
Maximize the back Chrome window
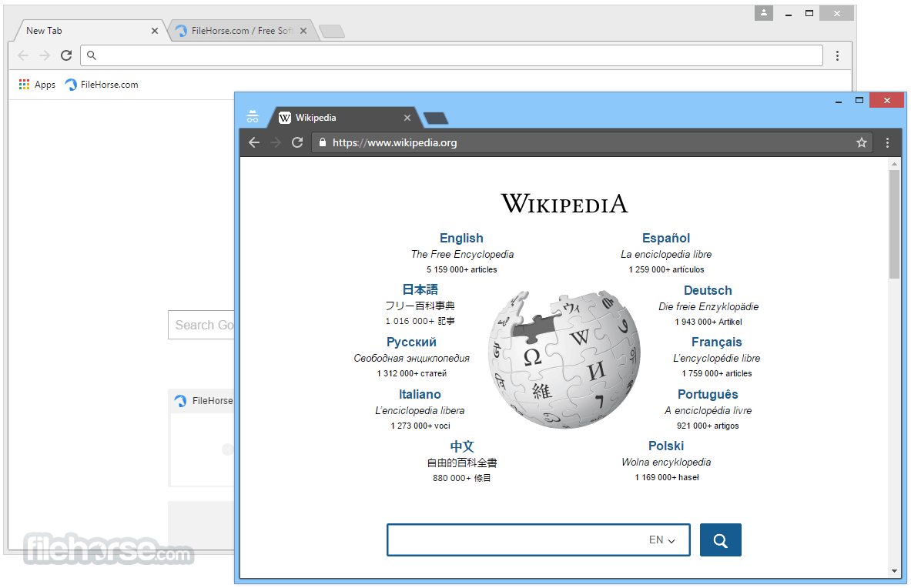pos(809,13)
